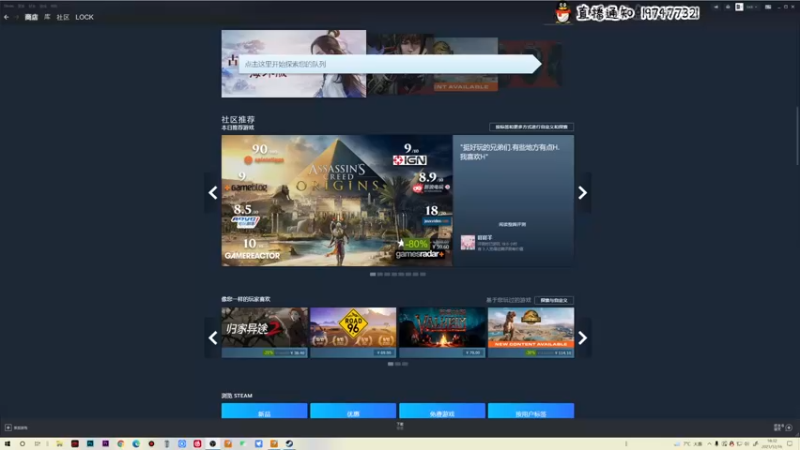The width and height of the screenshot is (800, 450).
Task: Open the 归家异途2 game capsule
Action: point(264,332)
